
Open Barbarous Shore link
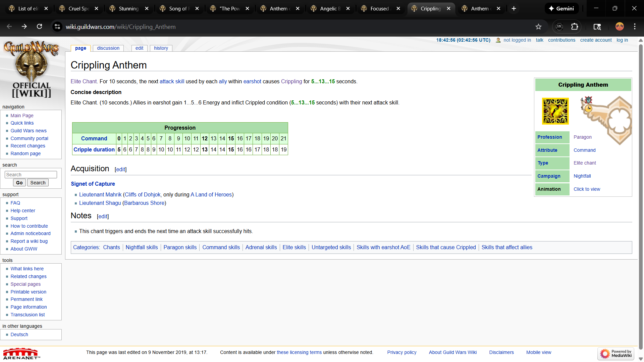tap(144, 203)
